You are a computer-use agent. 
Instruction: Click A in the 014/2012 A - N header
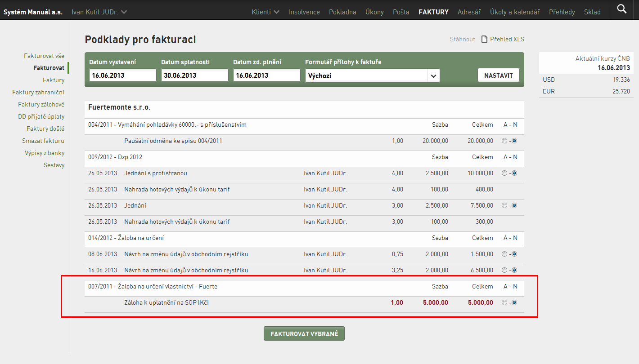[505, 238]
